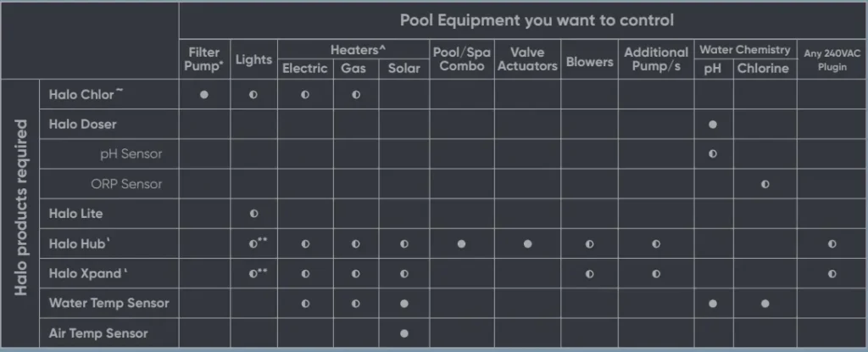Click the Halo Lite Lights marker
This screenshot has height=352, width=868.
(x=253, y=214)
